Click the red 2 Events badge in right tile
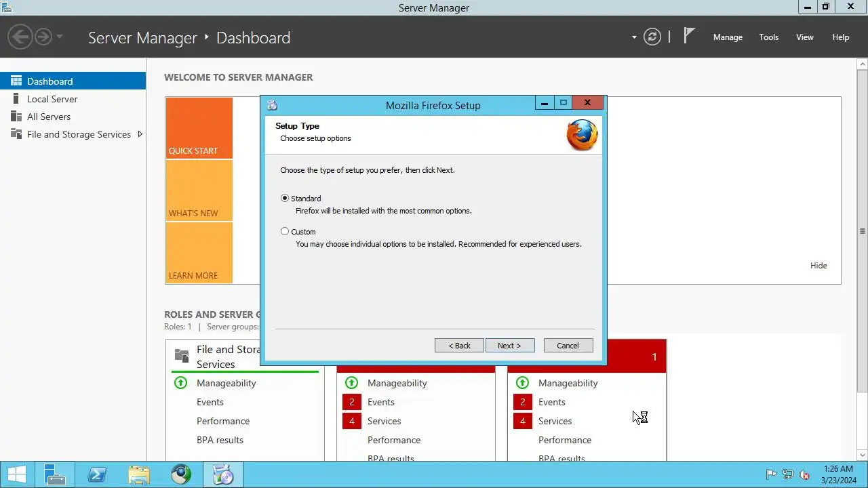868x488 pixels. tap(522, 402)
